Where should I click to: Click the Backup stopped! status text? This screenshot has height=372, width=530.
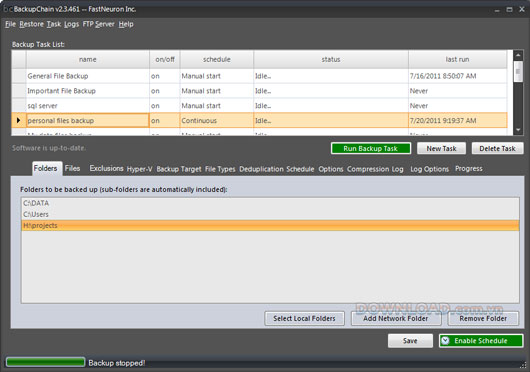click(x=117, y=363)
